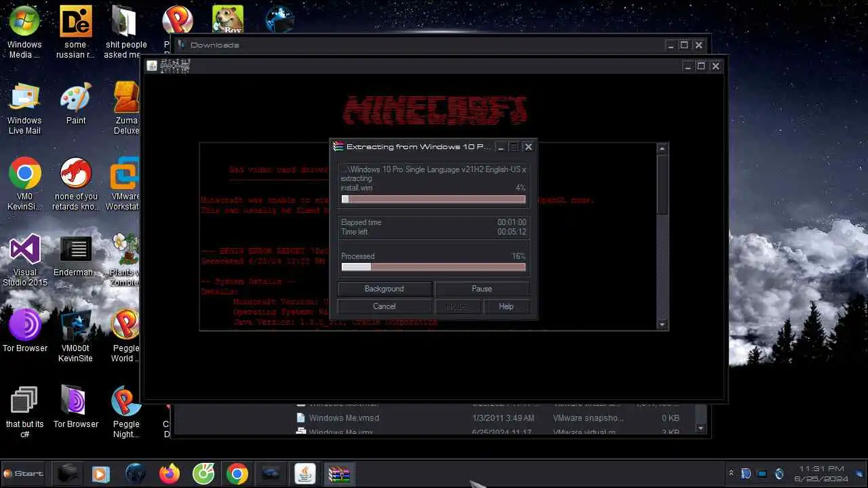Image resolution: width=868 pixels, height=488 pixels.
Task: Click the install.wim file progress bar
Action: point(433,199)
